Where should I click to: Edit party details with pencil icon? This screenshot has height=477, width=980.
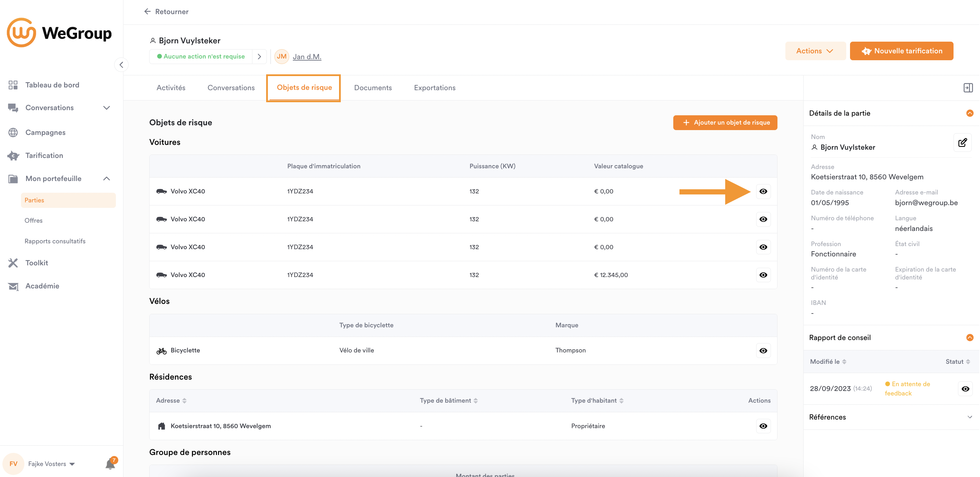962,143
